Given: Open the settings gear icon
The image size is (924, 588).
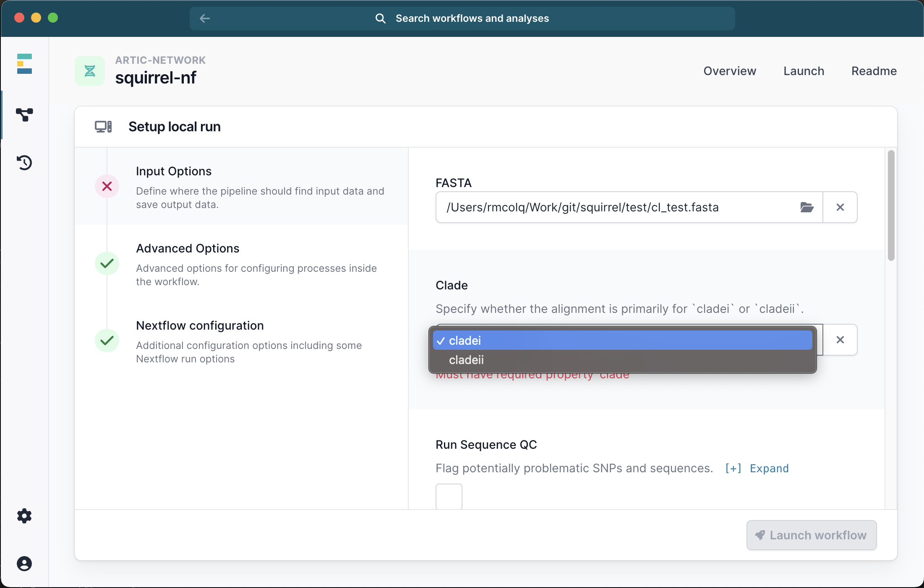Looking at the screenshot, I should (x=24, y=516).
